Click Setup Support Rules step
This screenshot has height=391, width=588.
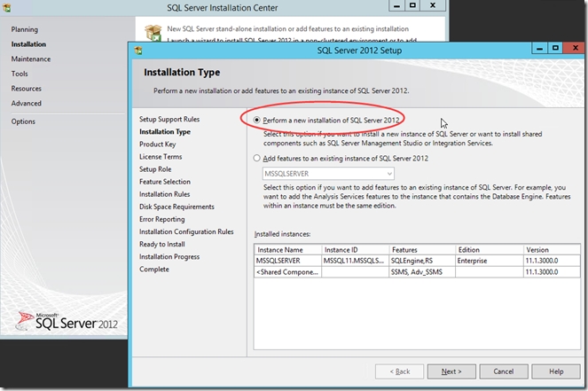(x=169, y=119)
